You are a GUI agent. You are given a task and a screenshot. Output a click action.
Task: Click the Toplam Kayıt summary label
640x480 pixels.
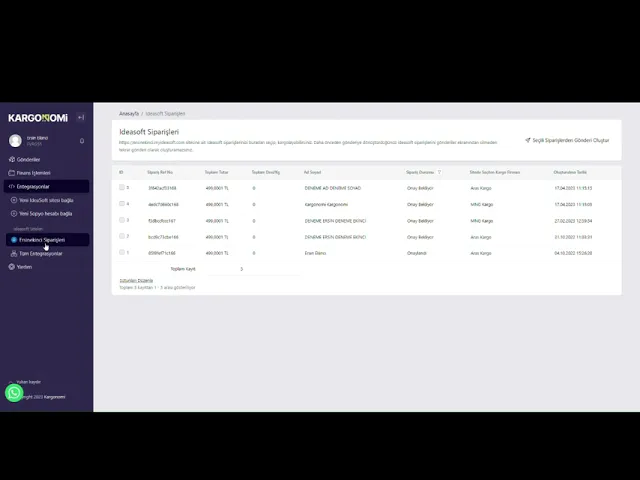pyautogui.click(x=183, y=269)
